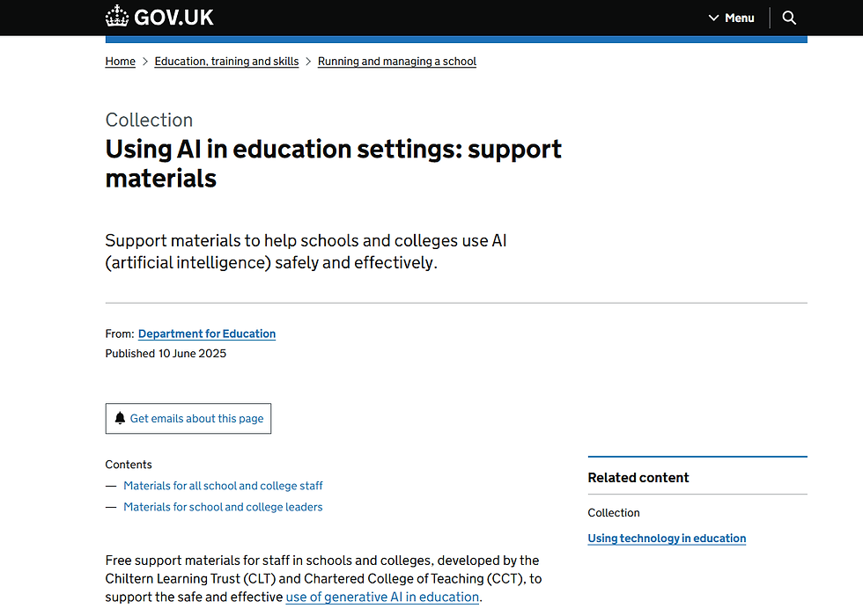Jump to Materials for all school and college staff
The width and height of the screenshot is (863, 616).
tap(223, 485)
